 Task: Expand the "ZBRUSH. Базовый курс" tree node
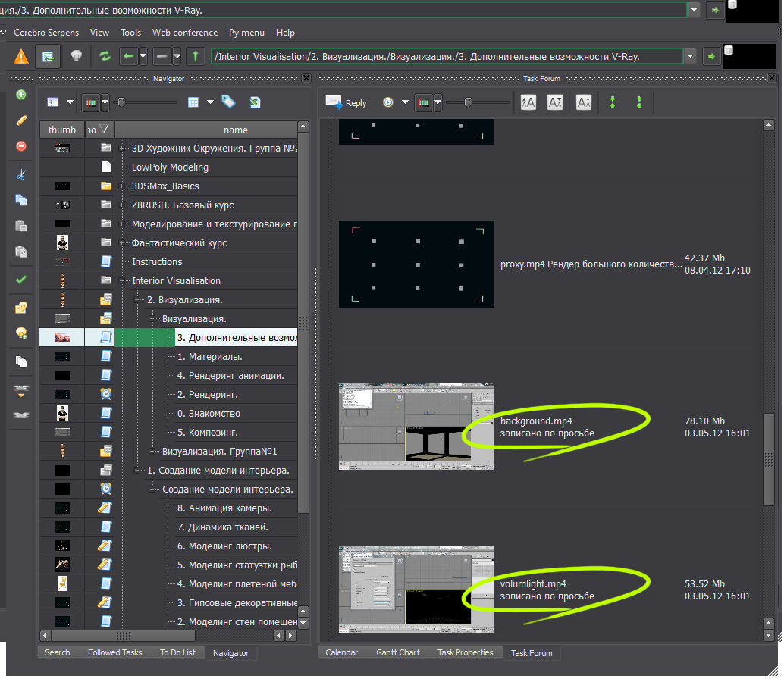click(x=122, y=205)
